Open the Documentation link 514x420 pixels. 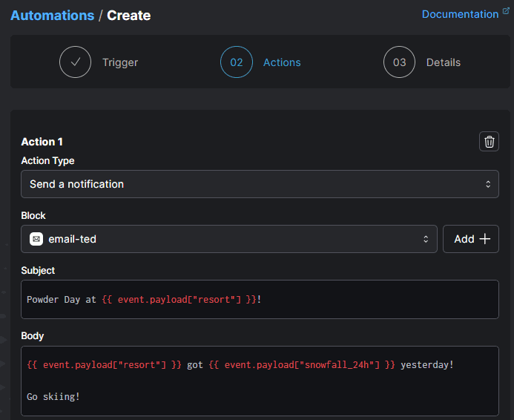pyautogui.click(x=460, y=14)
